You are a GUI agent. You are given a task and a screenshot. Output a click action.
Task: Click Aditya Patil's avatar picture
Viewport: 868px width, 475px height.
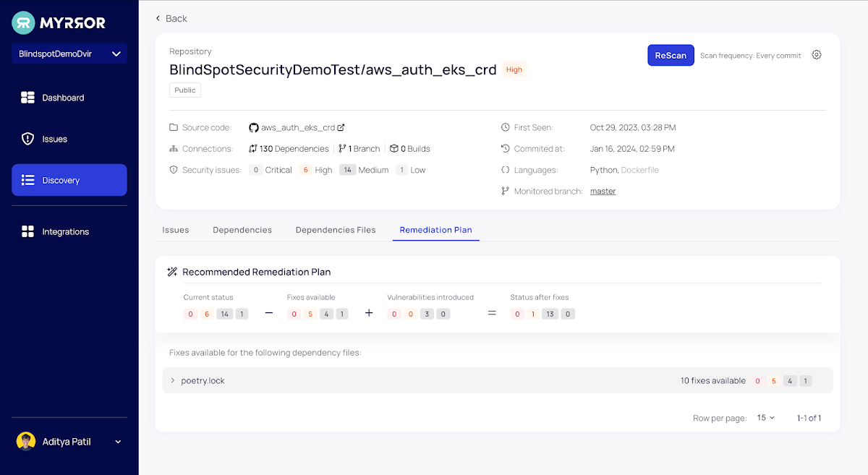pos(26,441)
